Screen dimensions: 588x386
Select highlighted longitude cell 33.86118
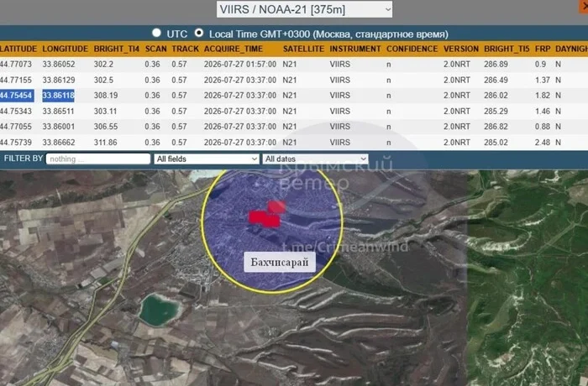(58, 96)
